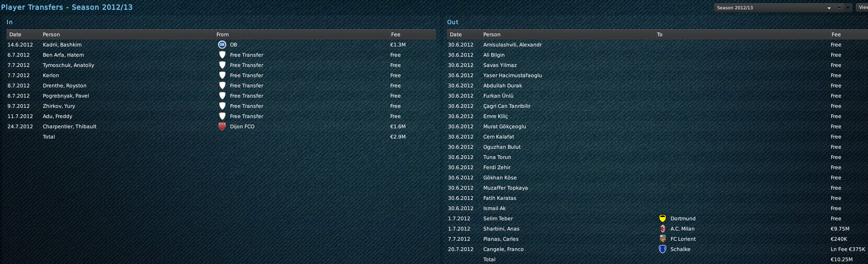The width and height of the screenshot is (868, 264).
Task: Sort In table by From column
Action: click(302, 34)
